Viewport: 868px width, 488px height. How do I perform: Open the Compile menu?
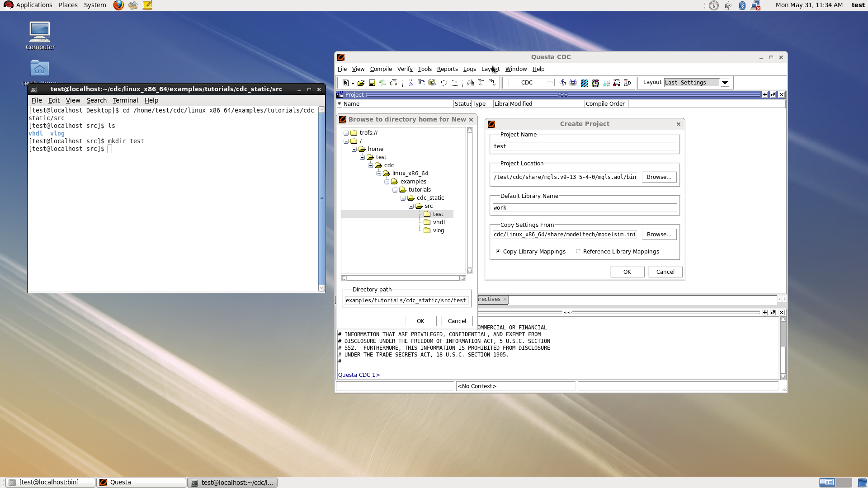pyautogui.click(x=381, y=69)
